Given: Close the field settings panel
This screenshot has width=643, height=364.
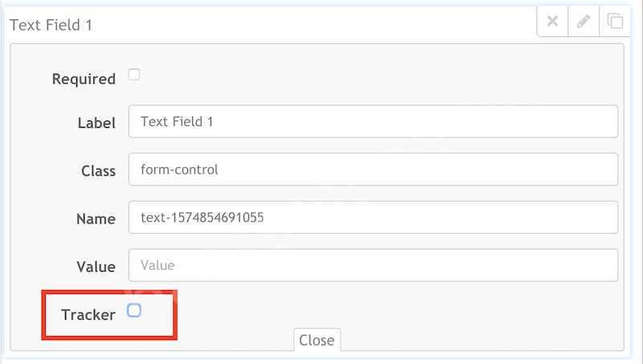Looking at the screenshot, I should [x=317, y=340].
